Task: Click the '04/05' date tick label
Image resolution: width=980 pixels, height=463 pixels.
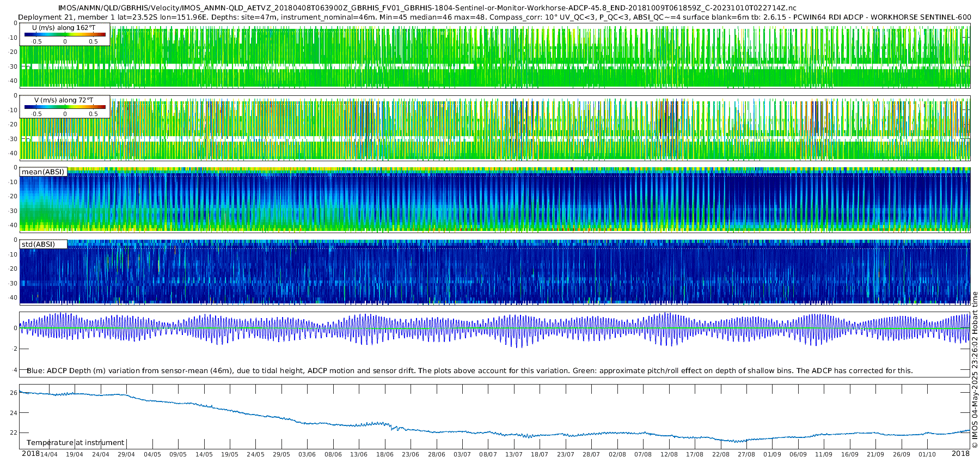Action: click(152, 454)
